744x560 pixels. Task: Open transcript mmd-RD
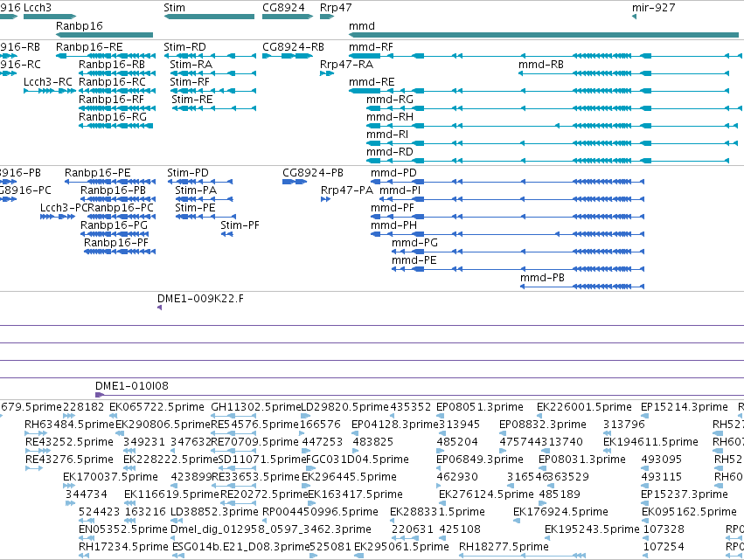[x=390, y=152]
